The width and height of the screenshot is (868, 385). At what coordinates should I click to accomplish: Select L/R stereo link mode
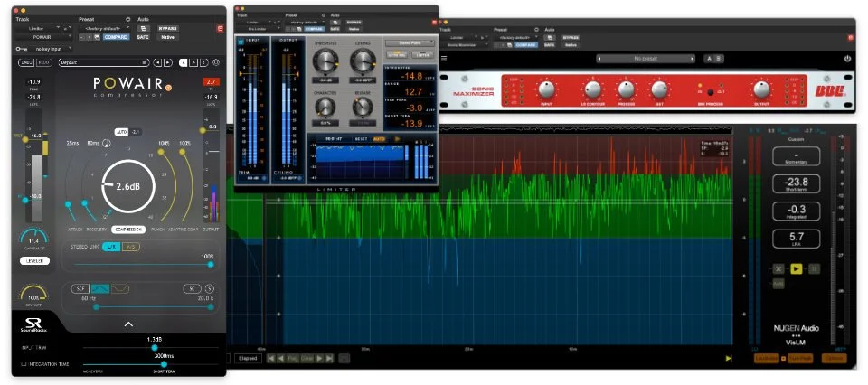[112, 247]
